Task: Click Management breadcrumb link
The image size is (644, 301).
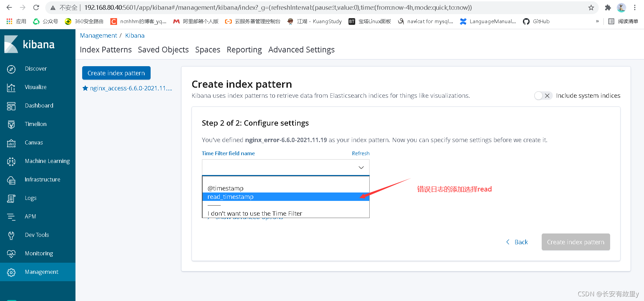Action: click(98, 36)
